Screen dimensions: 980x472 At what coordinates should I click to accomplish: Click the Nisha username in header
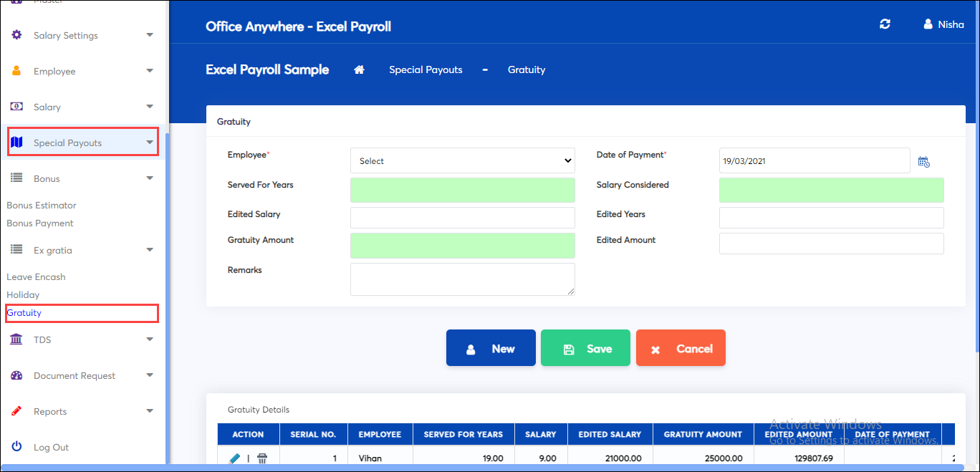[x=951, y=24]
